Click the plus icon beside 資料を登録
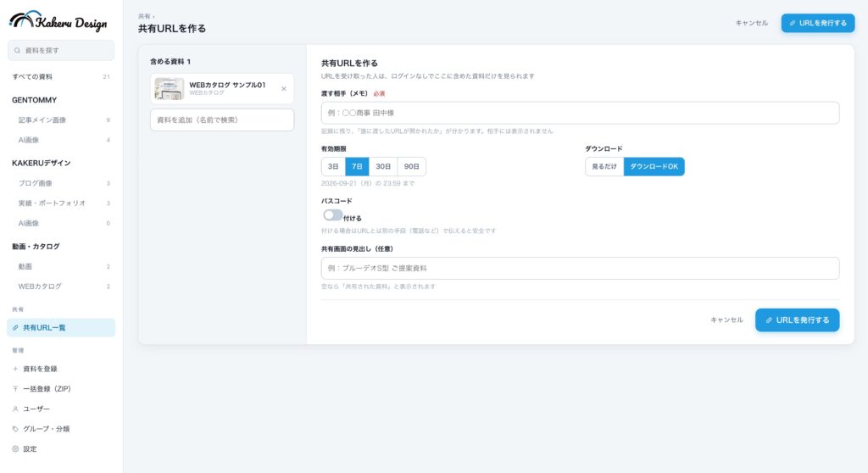 tap(15, 369)
